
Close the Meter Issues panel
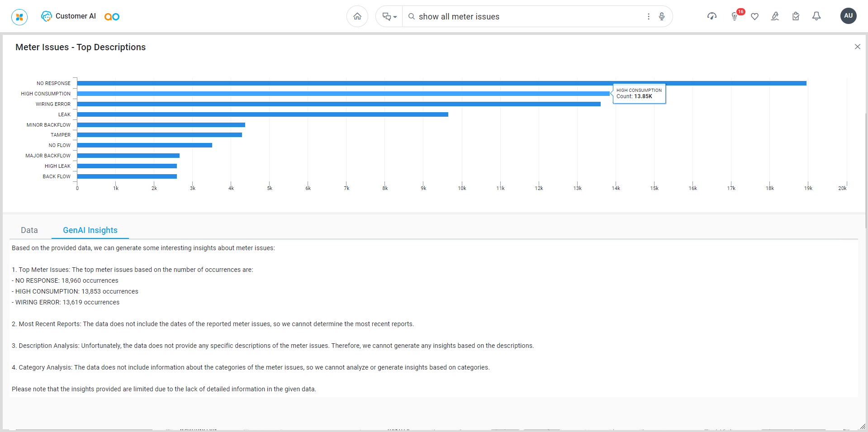857,47
